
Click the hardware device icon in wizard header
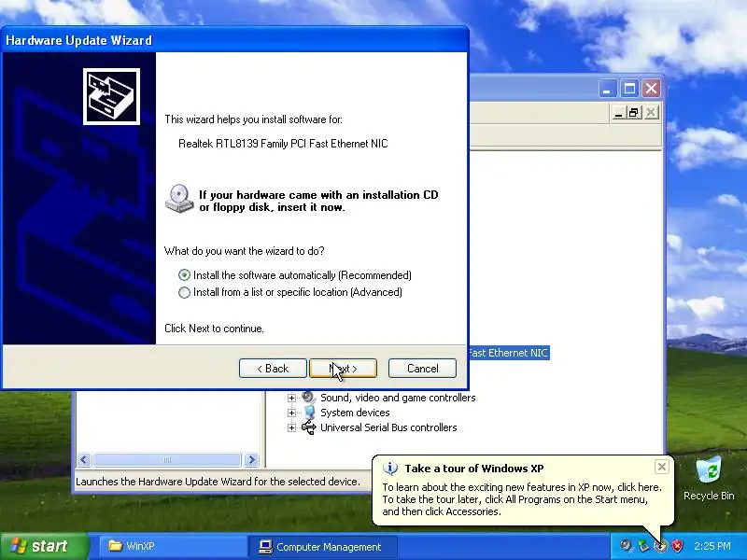point(111,97)
